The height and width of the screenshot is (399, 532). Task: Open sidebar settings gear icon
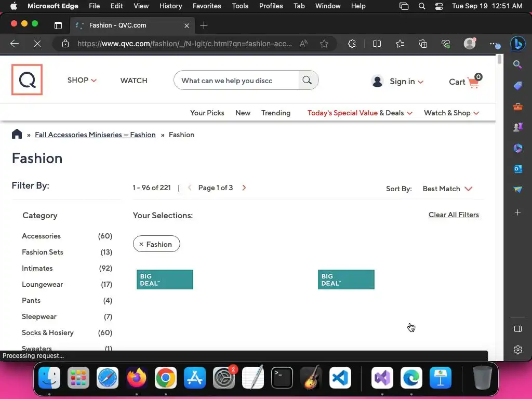tap(518, 350)
